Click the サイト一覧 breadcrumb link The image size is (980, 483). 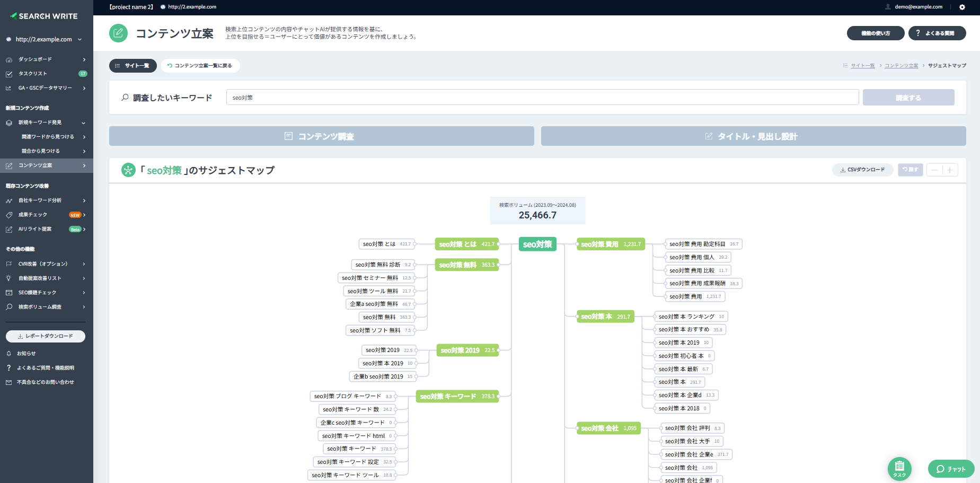pos(863,66)
